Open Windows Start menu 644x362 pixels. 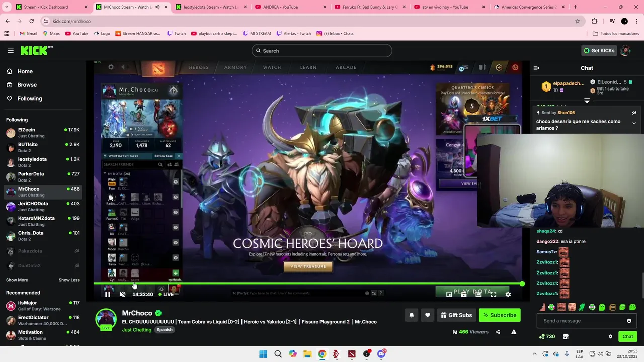click(263, 354)
